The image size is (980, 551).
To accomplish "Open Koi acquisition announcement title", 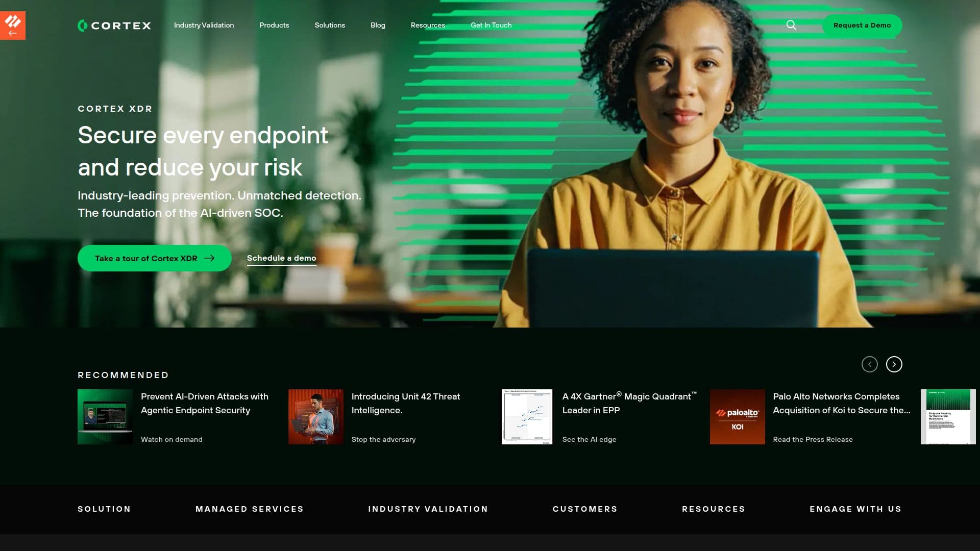I will click(x=842, y=403).
